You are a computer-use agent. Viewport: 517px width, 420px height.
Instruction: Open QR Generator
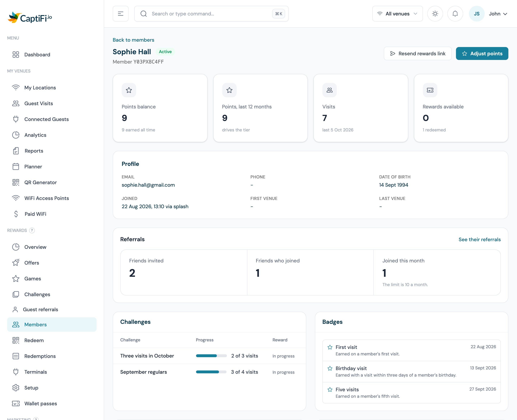tap(52, 182)
